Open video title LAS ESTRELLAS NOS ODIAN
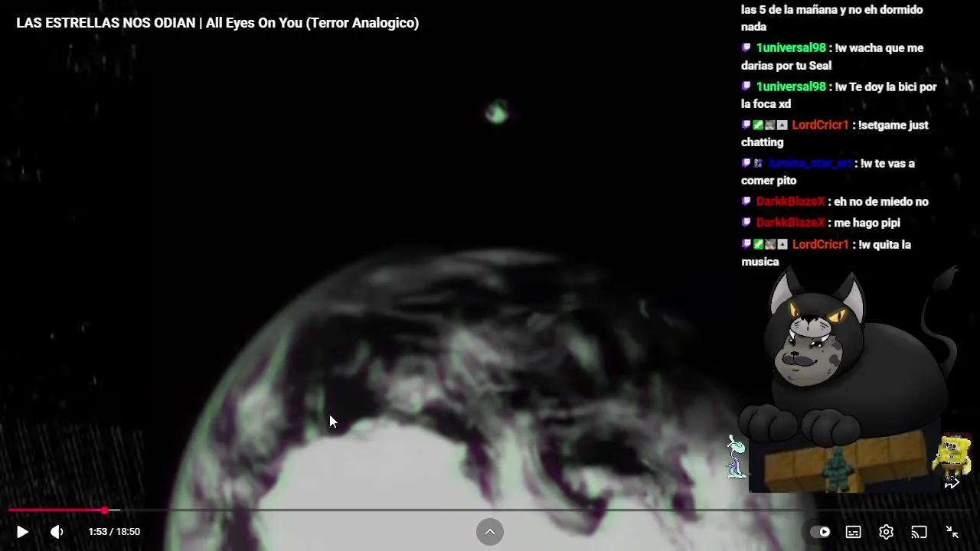 click(x=217, y=23)
